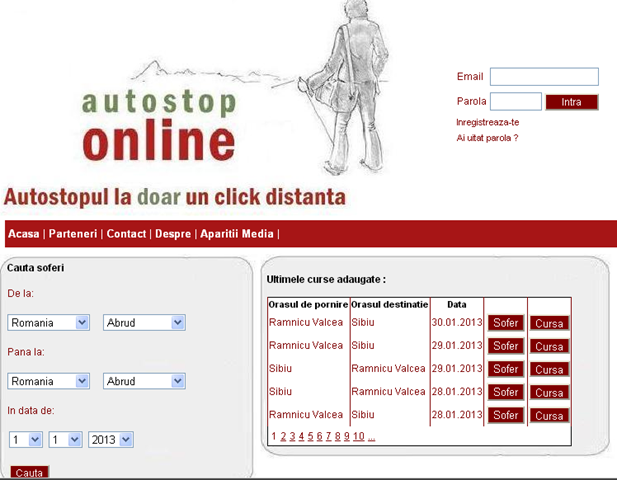Image resolution: width=617 pixels, height=480 pixels.
Task: Click the Cauta search button
Action: point(29,473)
